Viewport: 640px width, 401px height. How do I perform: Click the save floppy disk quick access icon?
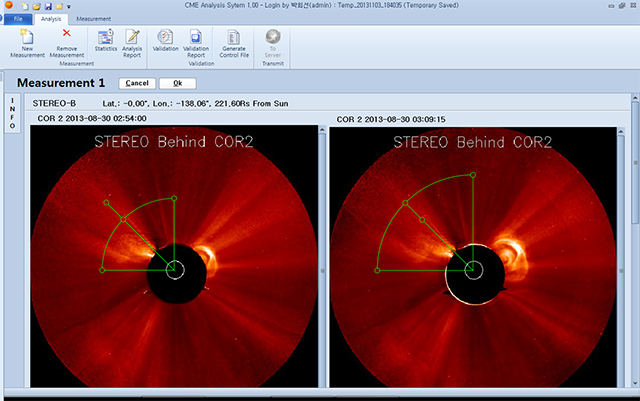click(x=48, y=6)
